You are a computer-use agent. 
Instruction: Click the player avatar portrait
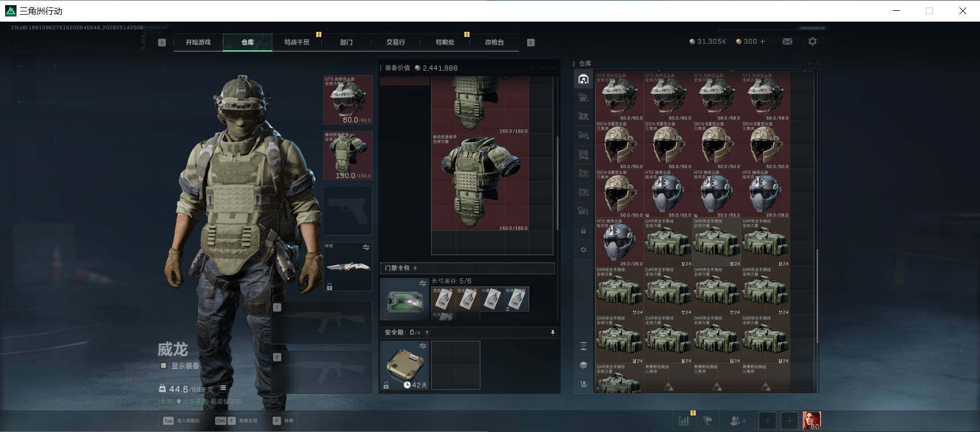click(812, 421)
